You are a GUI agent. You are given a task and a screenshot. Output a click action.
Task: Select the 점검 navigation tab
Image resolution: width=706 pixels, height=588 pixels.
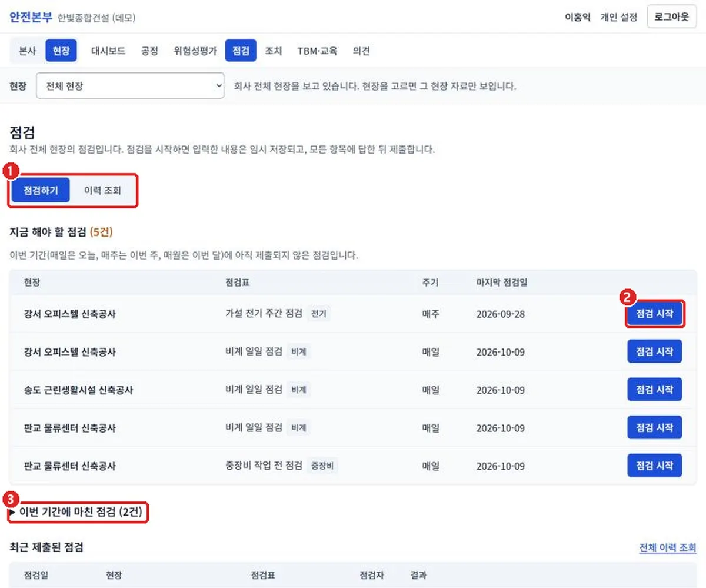(241, 51)
